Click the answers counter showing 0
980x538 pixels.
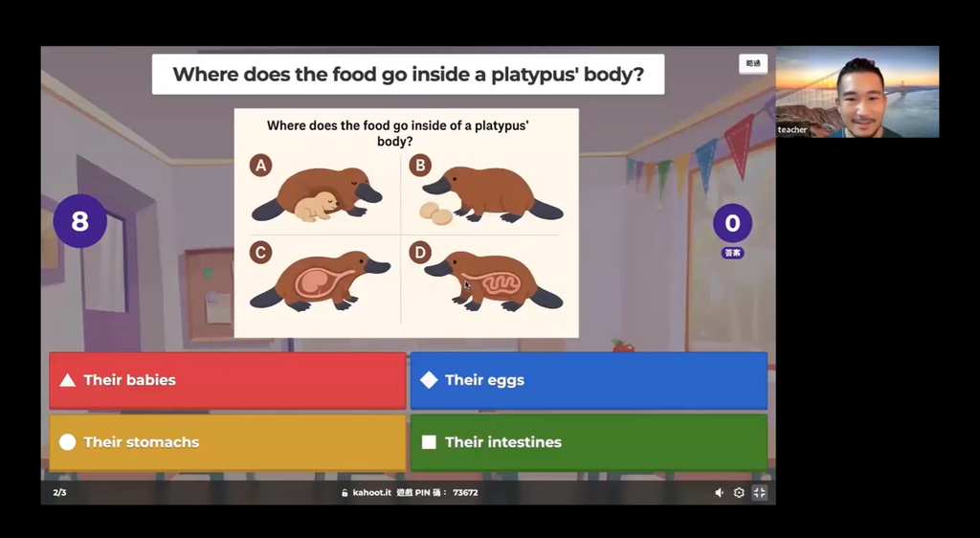tap(732, 223)
